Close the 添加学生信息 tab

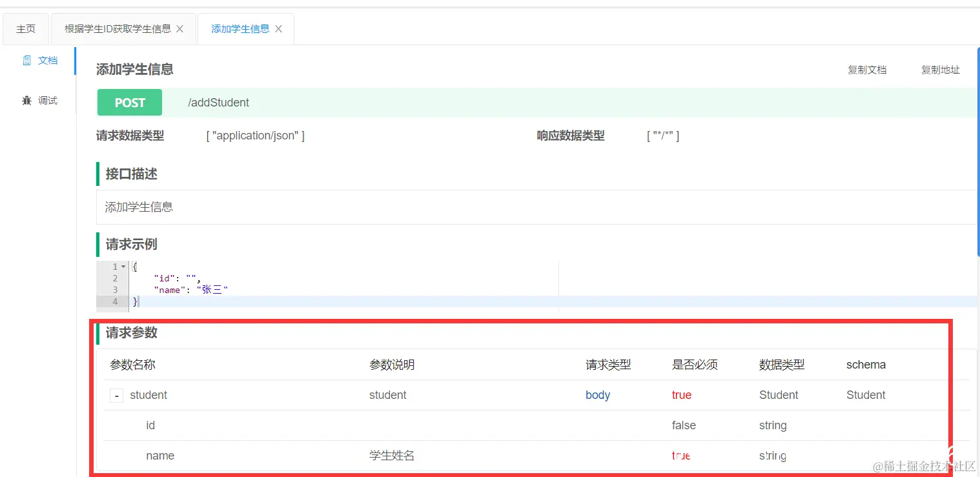point(279,29)
